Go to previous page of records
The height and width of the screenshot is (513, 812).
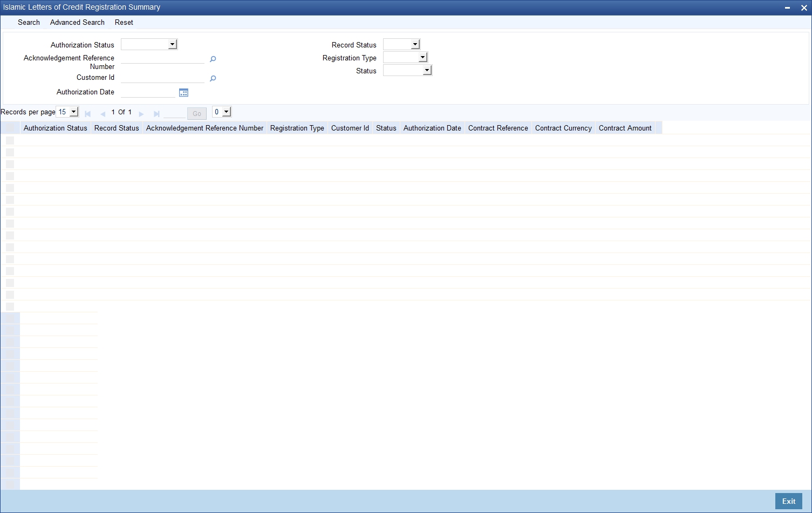point(103,114)
